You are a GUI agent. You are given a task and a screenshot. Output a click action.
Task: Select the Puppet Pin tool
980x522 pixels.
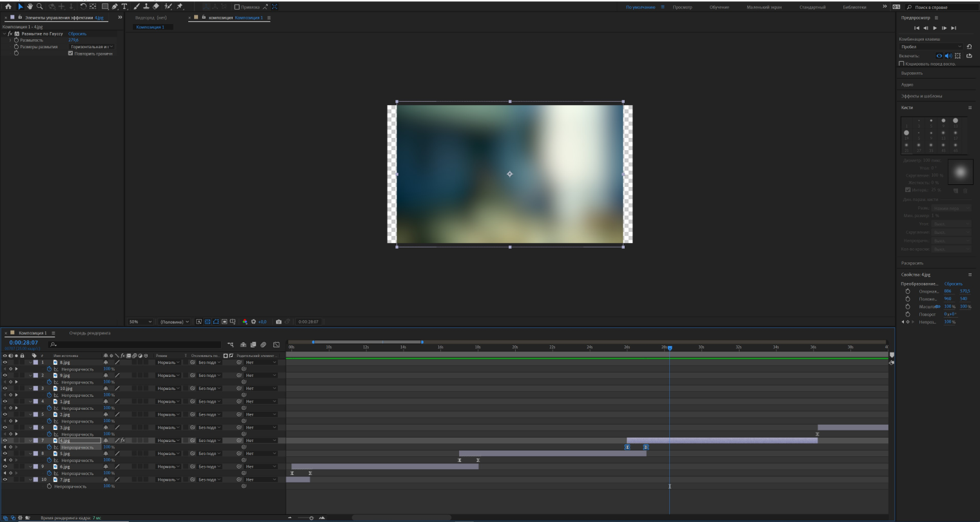(180, 6)
